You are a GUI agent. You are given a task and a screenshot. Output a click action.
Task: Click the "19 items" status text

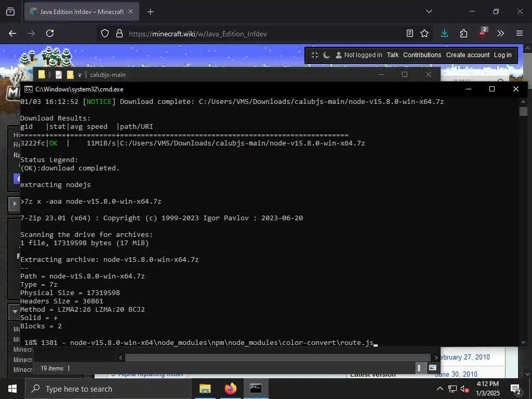tap(52, 368)
